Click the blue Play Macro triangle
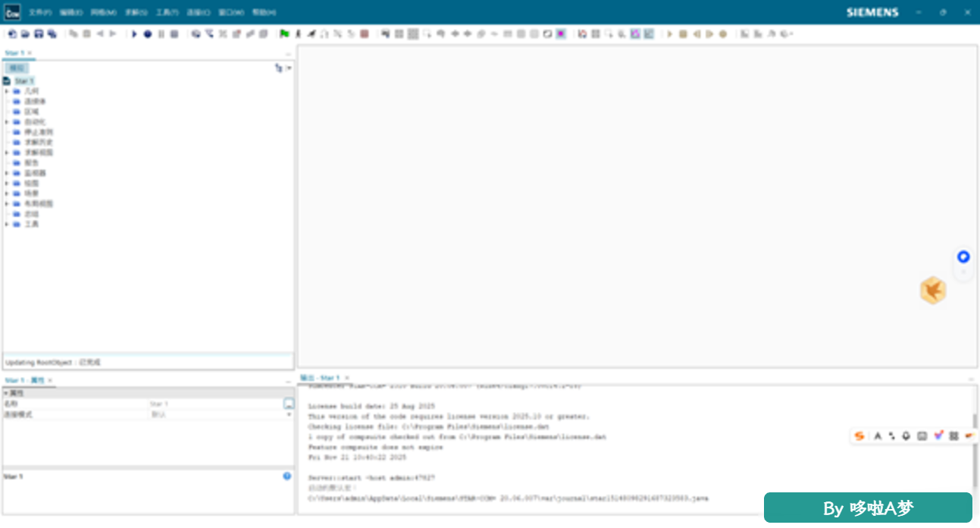 pos(134,34)
